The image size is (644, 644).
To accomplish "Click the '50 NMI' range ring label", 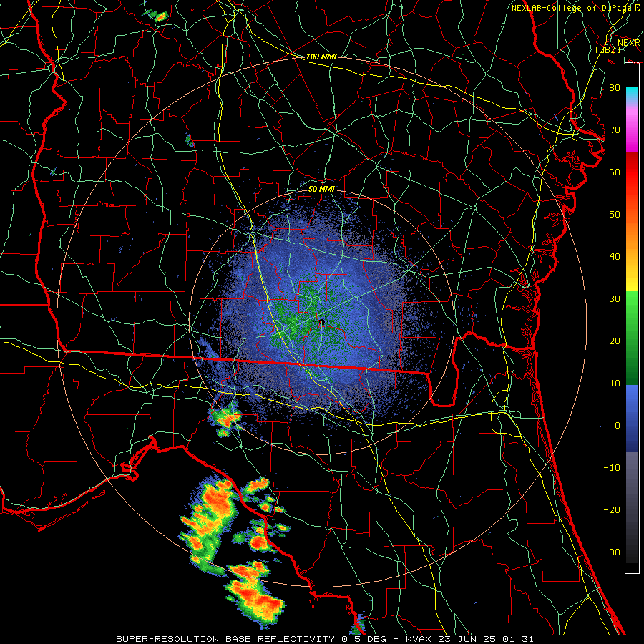I will 321,190.
